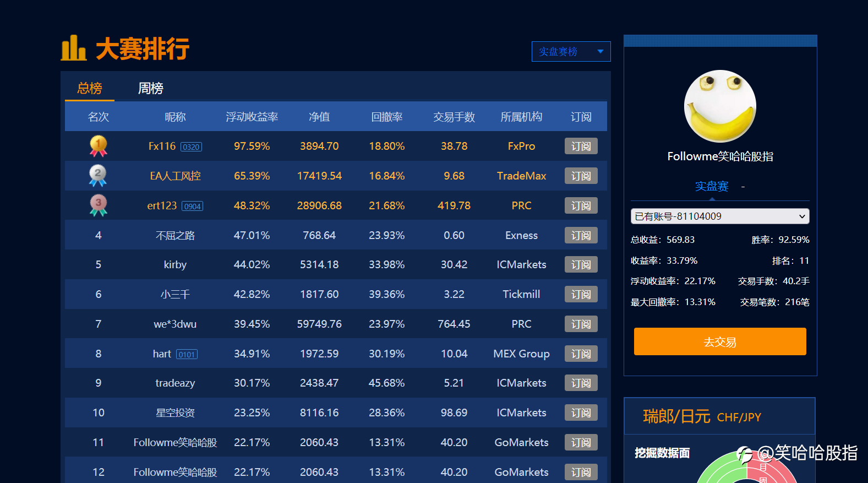Click the banana smiley avatar
Viewport: 868px width, 483px height.
(x=720, y=106)
